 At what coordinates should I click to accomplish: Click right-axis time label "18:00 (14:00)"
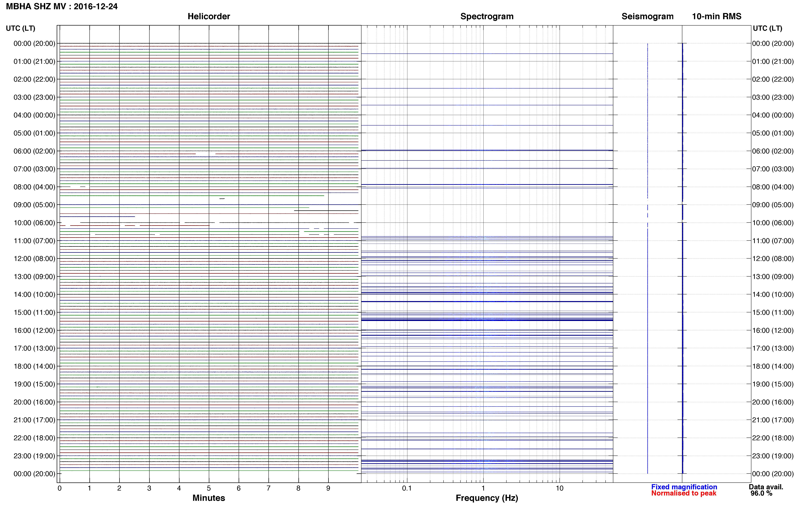click(773, 366)
